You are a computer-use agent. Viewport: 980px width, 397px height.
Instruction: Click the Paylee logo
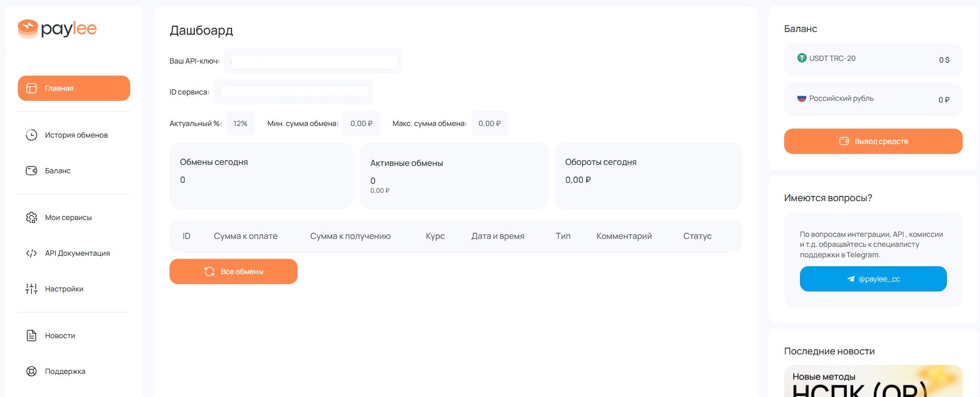(57, 29)
